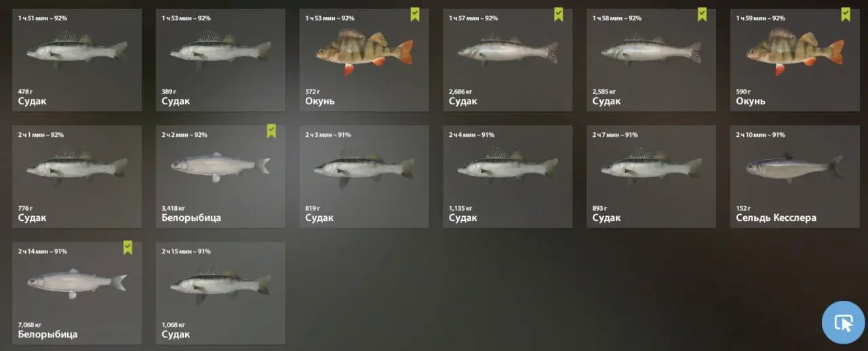Image resolution: width=868 pixels, height=351 pixels.
Task: Select the 1,068 кг Судак card
Action: coord(220,293)
